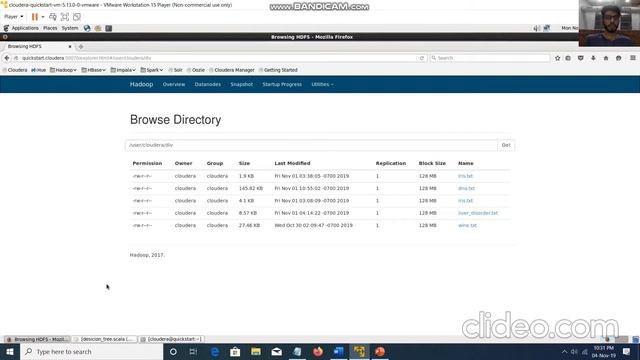Open the Firefox hamburger menu
Screen dimensions: 640x360
pos(633,58)
